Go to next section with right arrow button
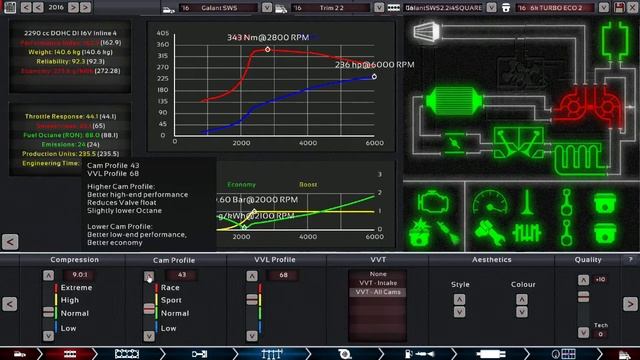The width and height of the screenshot is (640, 360). [x=630, y=304]
